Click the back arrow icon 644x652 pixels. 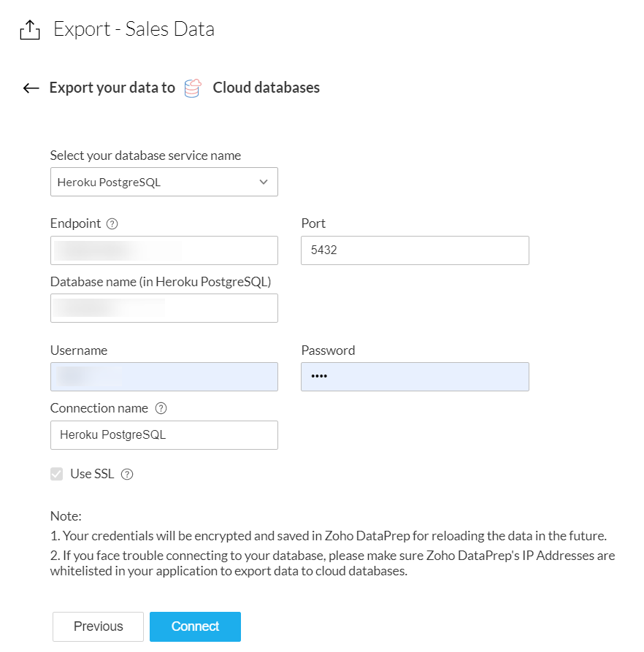pos(31,88)
